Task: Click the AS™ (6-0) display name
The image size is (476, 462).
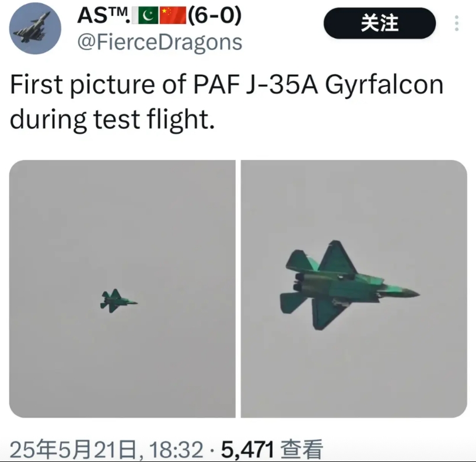Action: (x=160, y=15)
